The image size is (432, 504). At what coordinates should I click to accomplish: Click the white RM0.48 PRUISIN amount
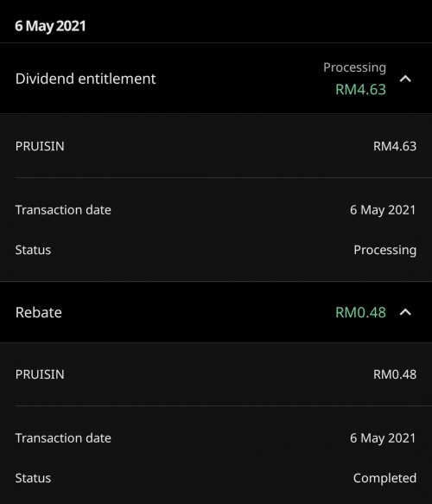point(395,374)
